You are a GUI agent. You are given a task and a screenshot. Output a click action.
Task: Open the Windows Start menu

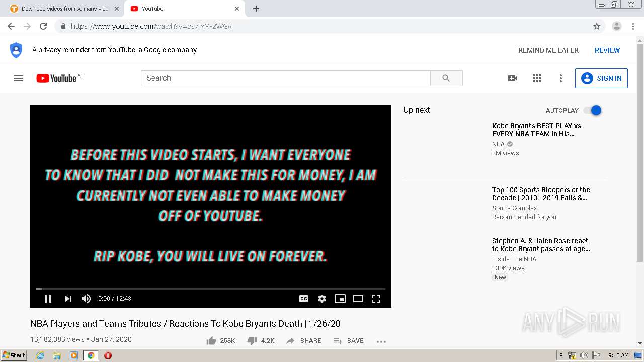pos(14,355)
